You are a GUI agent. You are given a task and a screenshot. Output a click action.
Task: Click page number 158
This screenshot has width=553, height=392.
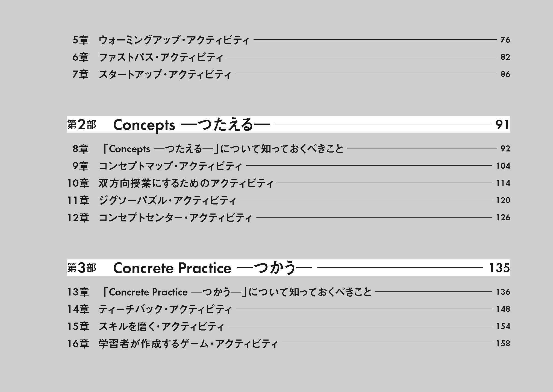coord(503,344)
